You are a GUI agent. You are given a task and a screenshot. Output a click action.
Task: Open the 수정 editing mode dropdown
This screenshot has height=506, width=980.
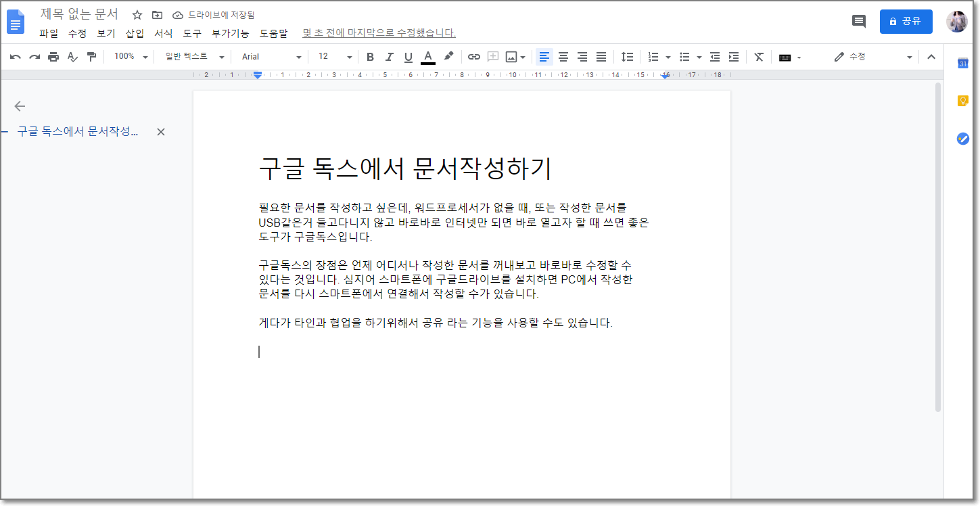(x=873, y=57)
